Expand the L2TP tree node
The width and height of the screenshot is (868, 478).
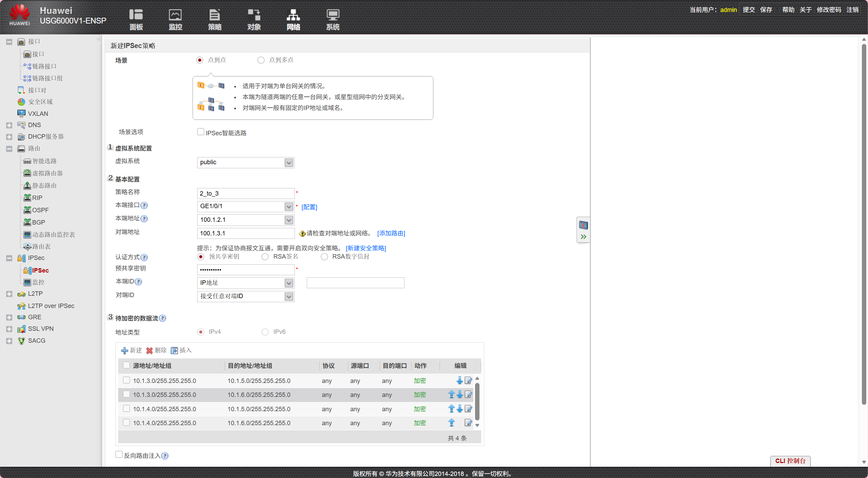pos(9,294)
